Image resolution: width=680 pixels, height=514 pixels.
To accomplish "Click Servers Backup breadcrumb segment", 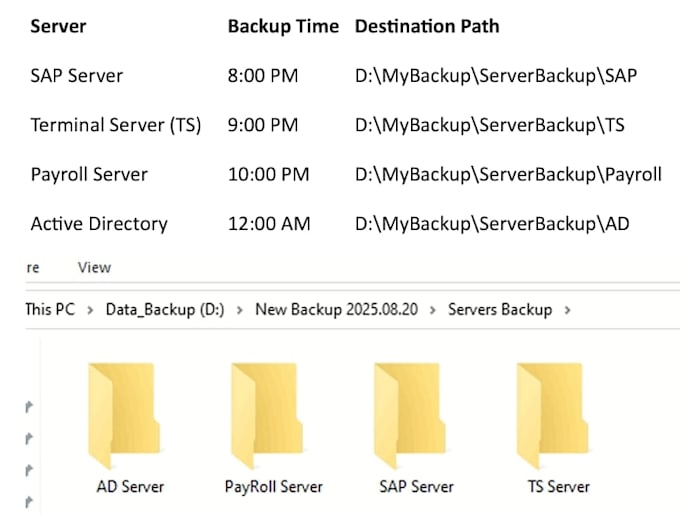I will point(500,309).
